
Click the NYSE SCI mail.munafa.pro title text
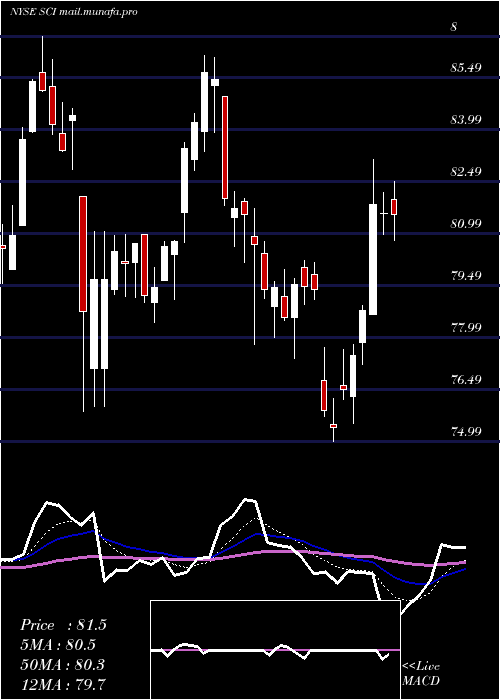click(x=73, y=12)
